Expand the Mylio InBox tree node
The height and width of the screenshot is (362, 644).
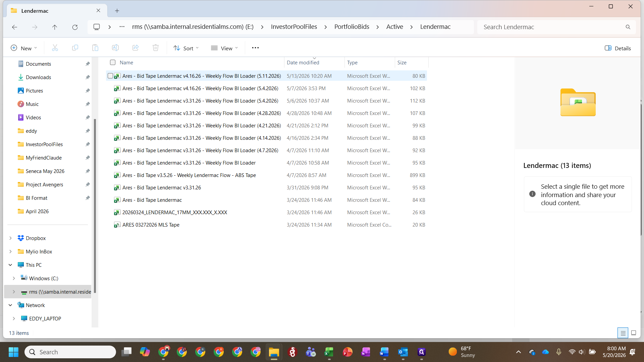point(10,251)
